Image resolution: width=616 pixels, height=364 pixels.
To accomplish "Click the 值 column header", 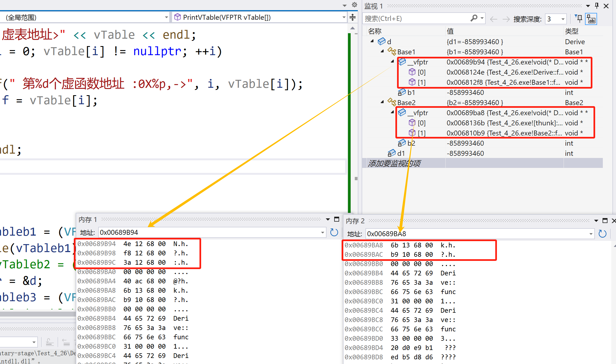I will point(450,31).
